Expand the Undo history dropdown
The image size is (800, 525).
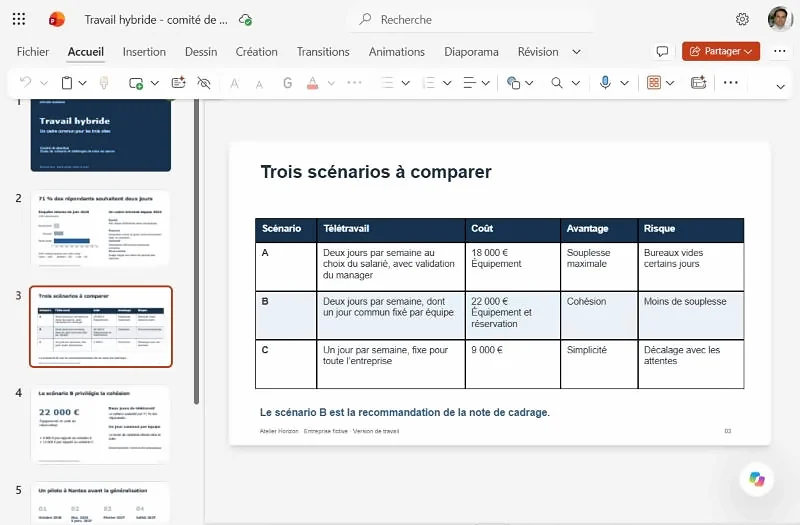[x=44, y=83]
